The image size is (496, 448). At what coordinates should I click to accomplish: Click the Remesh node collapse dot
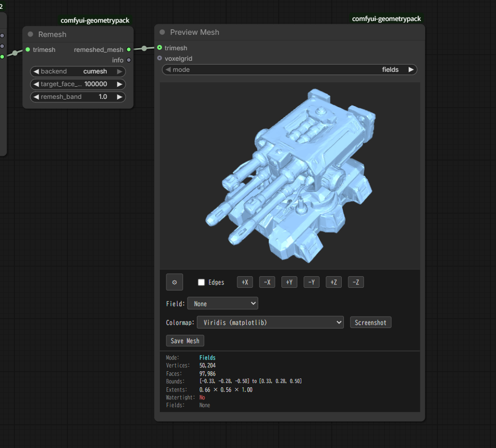click(x=30, y=34)
